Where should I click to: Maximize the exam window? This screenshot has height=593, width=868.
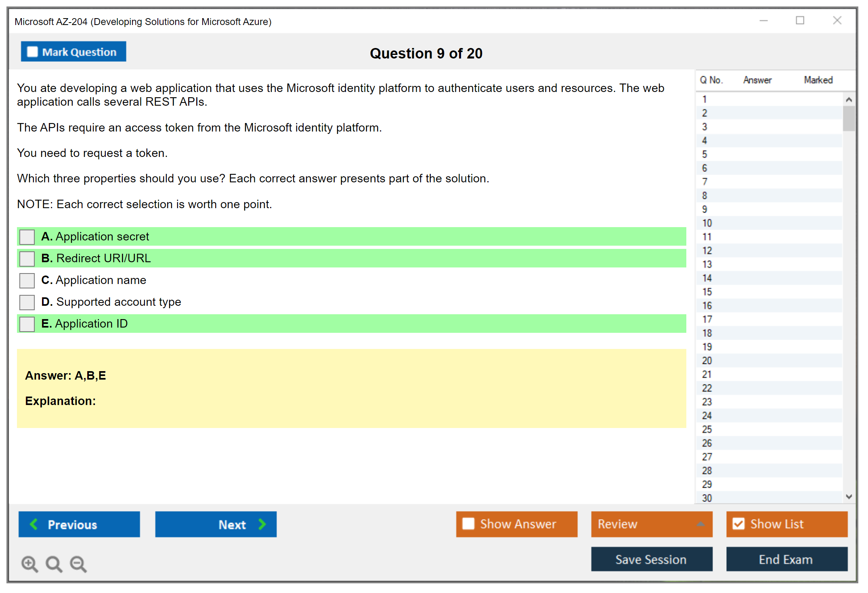coord(800,21)
